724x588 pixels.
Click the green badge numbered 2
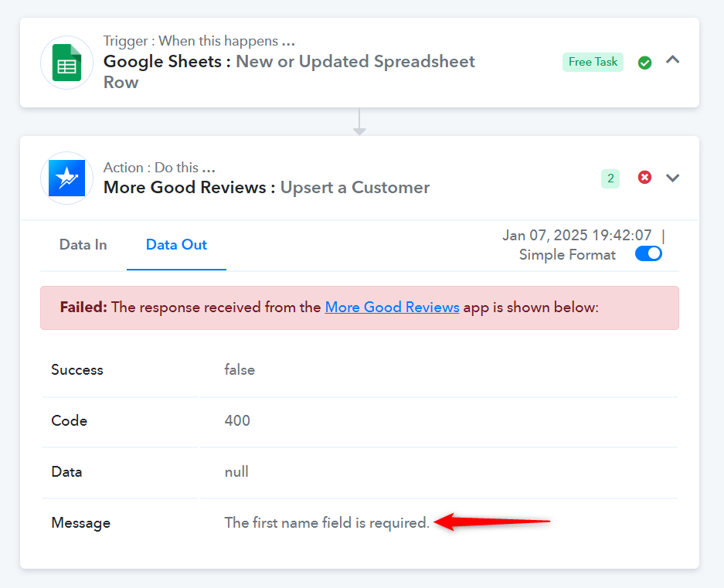(610, 178)
